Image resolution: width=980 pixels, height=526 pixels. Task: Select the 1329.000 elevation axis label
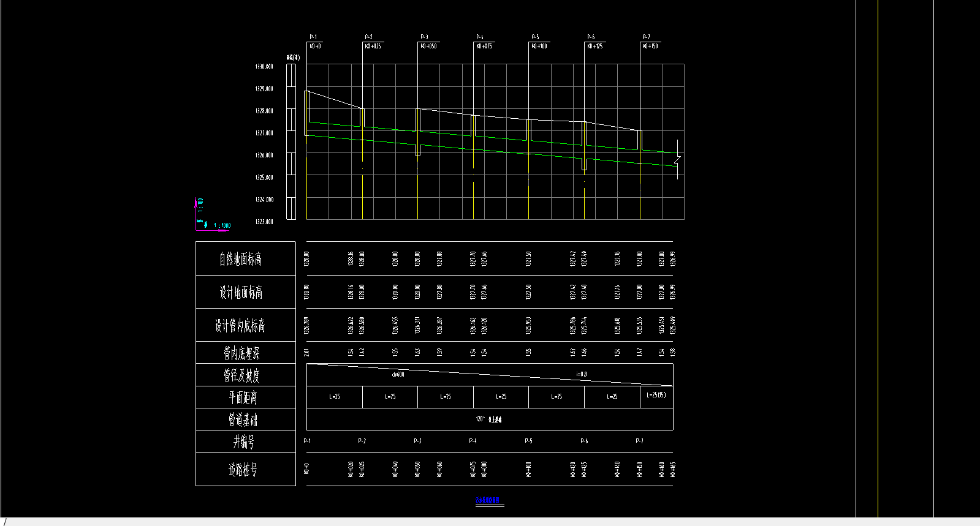coord(264,89)
